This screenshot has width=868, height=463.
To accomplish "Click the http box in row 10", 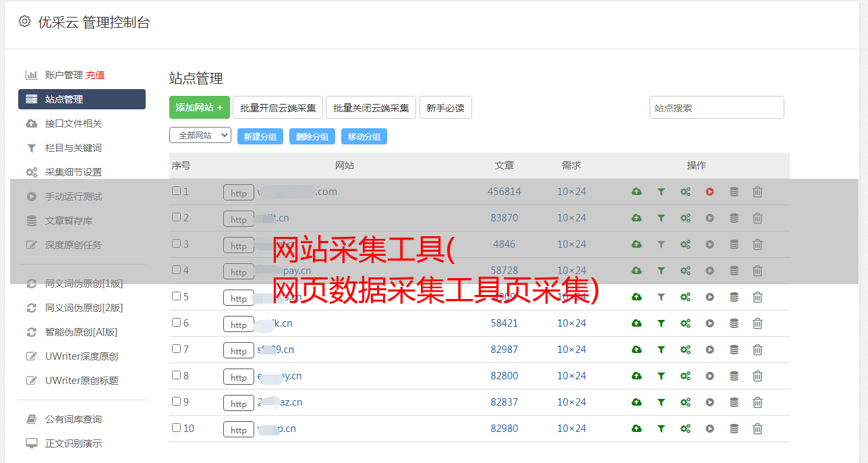I will (239, 430).
